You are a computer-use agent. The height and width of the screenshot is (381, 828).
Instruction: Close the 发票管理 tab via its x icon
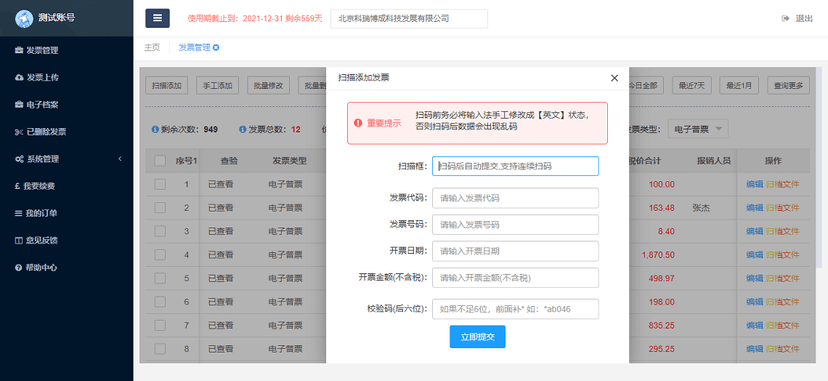216,47
